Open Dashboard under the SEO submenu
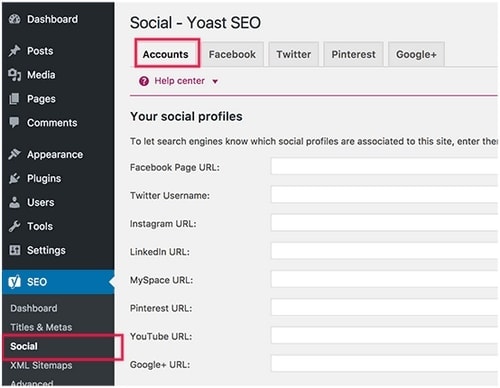This screenshot has width=500, height=388. tap(34, 308)
